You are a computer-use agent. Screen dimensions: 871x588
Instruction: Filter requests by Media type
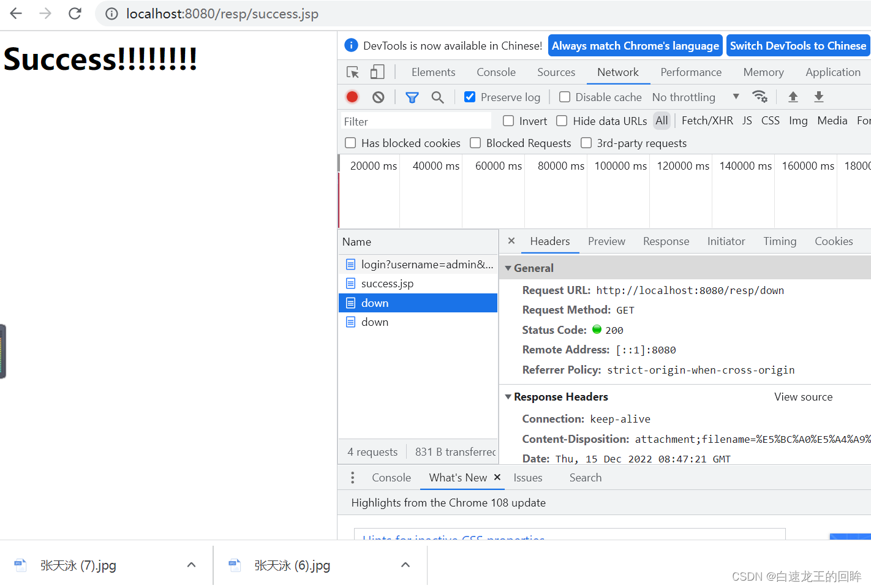point(832,121)
